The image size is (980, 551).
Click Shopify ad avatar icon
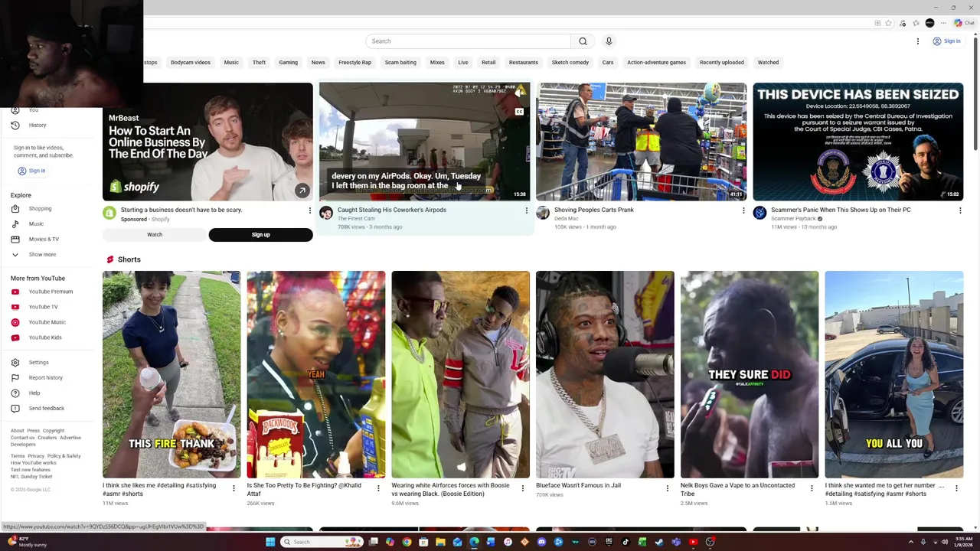tap(109, 213)
